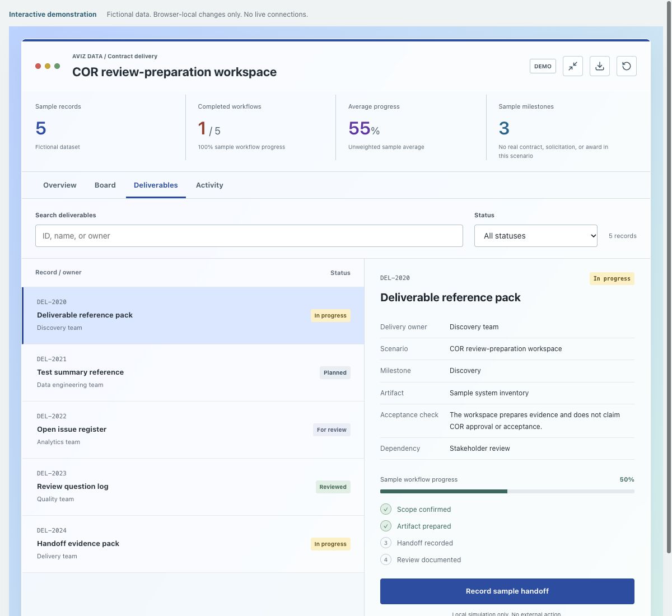Click the download export icon

coord(600,66)
